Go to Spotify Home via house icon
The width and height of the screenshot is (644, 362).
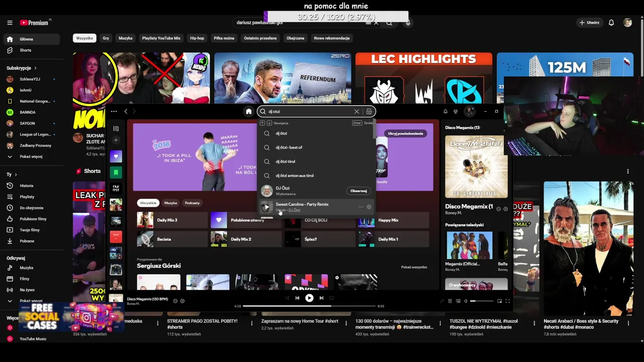click(x=249, y=112)
